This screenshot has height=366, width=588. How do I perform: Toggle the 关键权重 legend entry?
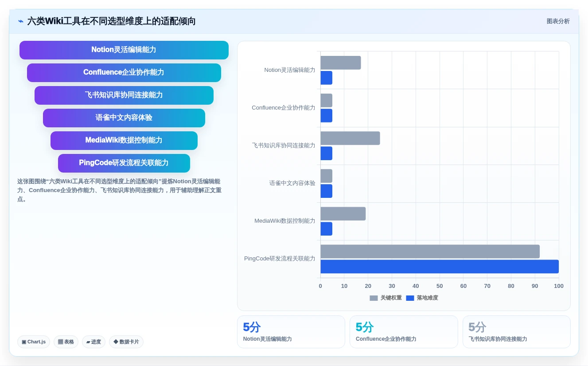tap(386, 298)
